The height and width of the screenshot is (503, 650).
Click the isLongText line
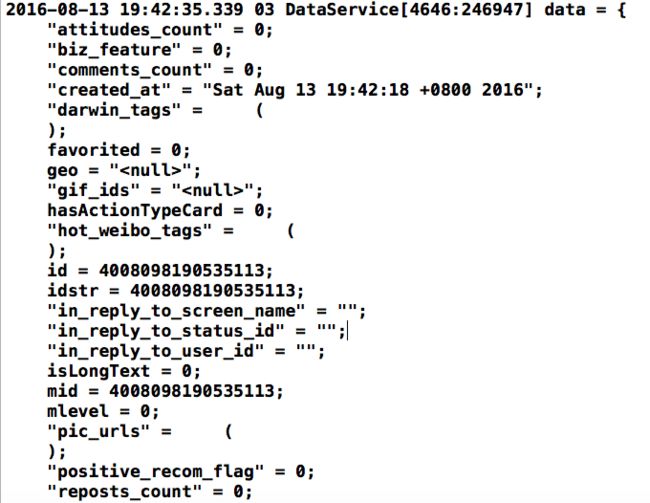124,371
